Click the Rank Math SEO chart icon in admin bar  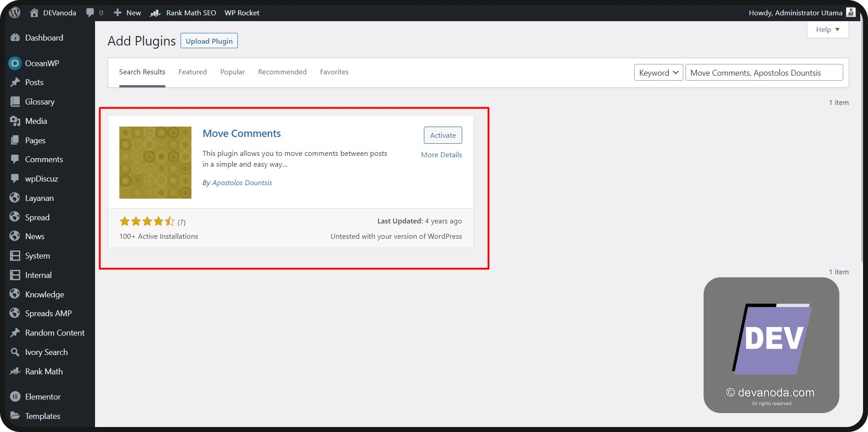155,13
